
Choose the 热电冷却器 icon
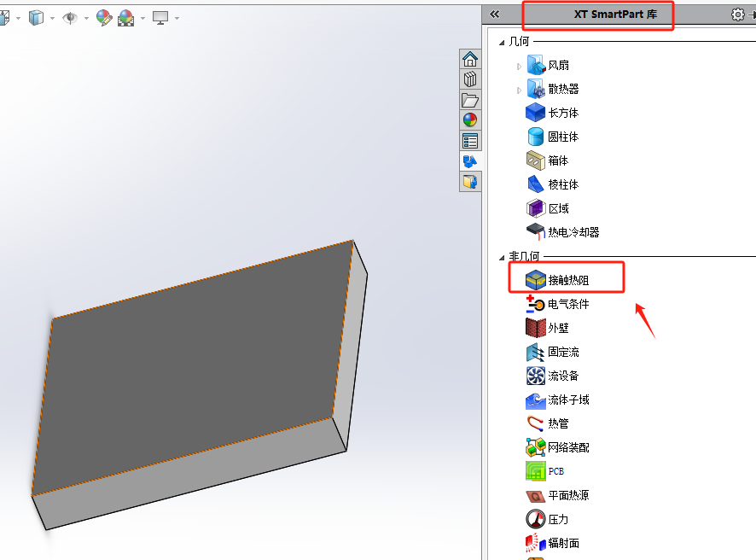(536, 232)
